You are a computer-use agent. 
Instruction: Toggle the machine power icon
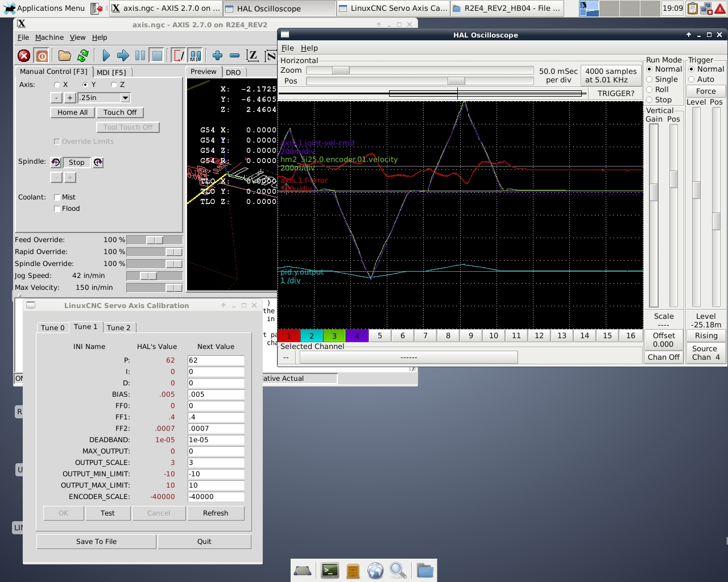pos(42,56)
